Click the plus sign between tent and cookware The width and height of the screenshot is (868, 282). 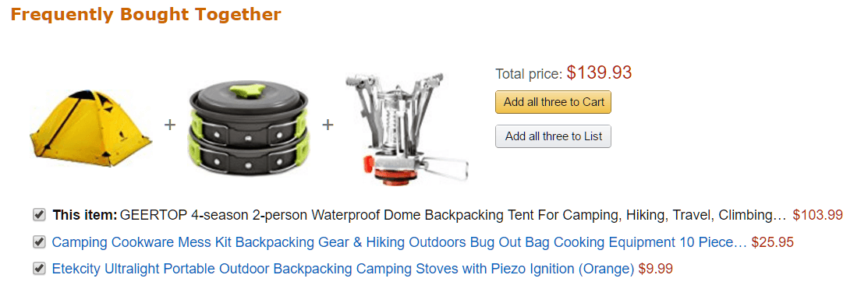point(170,125)
